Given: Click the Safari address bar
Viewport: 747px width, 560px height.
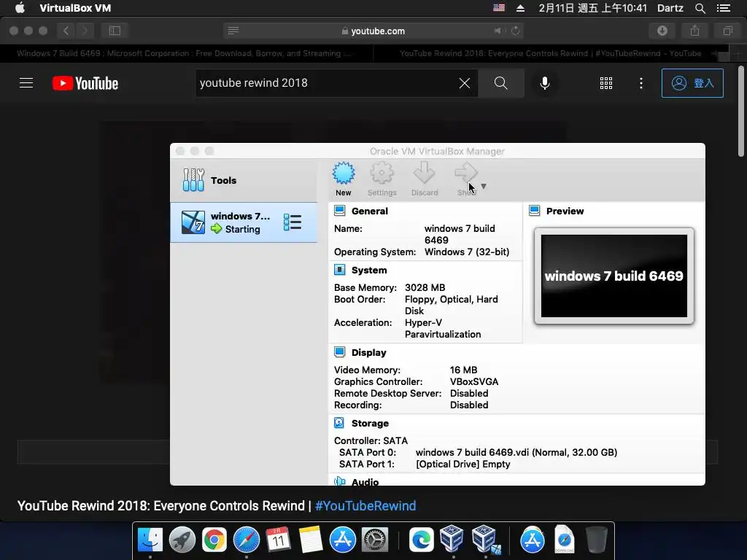Looking at the screenshot, I should click(373, 31).
